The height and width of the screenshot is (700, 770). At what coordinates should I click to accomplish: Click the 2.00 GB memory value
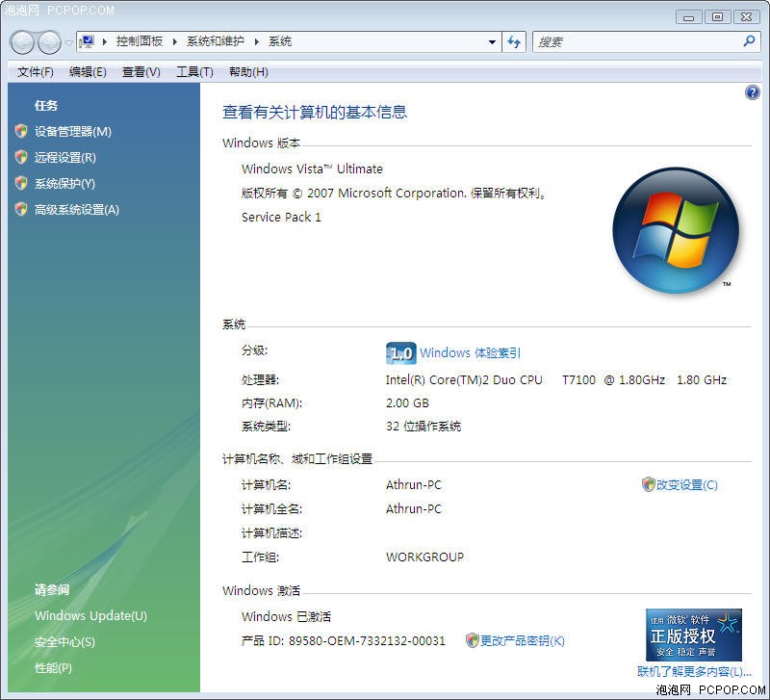point(407,403)
